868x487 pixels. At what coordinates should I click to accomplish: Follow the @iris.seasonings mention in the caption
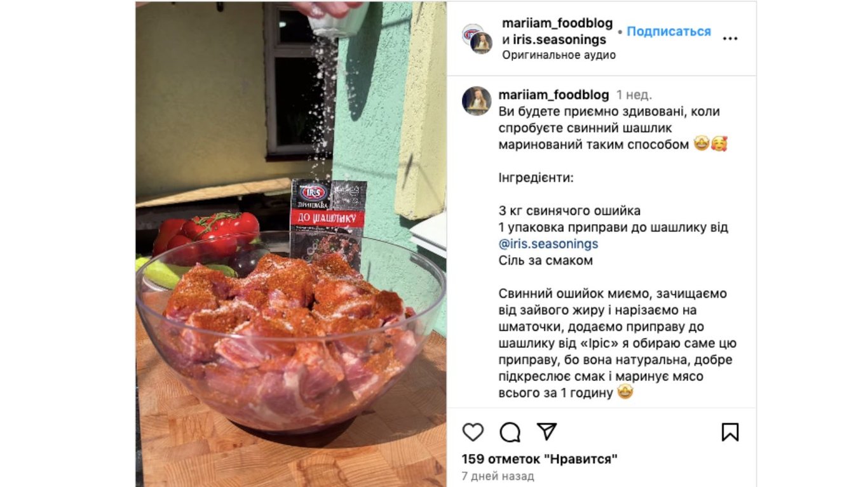(x=548, y=244)
